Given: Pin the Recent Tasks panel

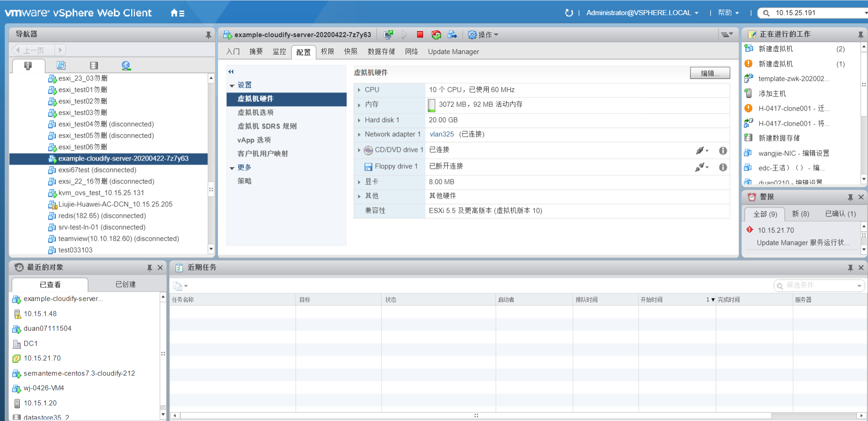Looking at the screenshot, I should coord(850,268).
